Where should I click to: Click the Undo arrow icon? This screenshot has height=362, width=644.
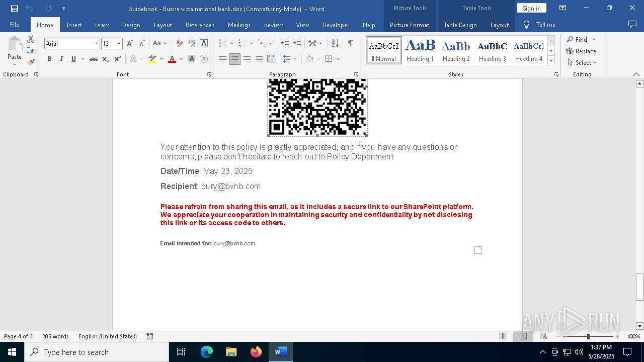click(29, 9)
